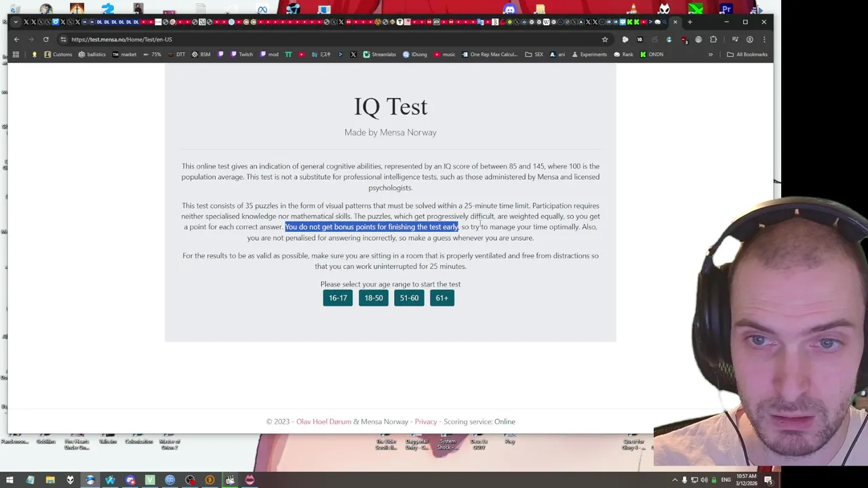Expand the tab search dropdown
The height and width of the screenshot is (488, 868).
point(16,22)
